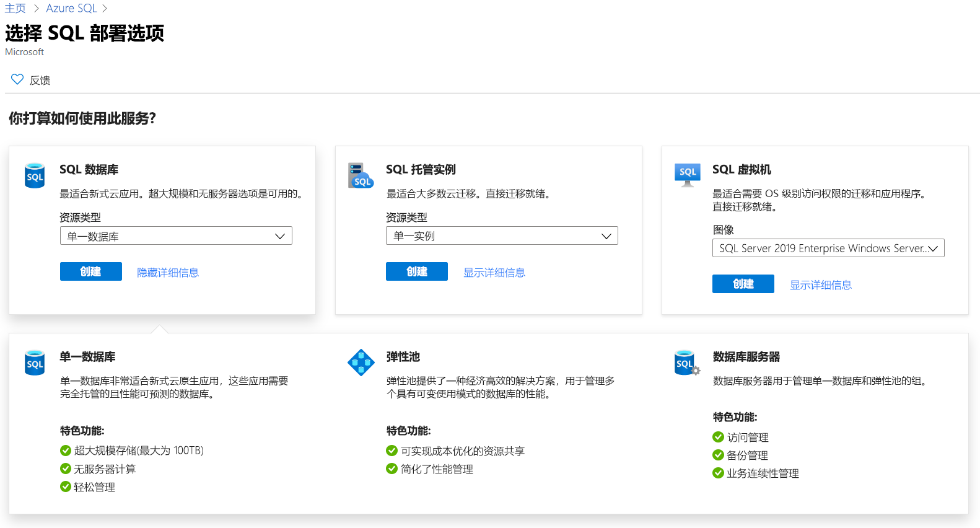Viewport: 980px width, 528px height.
Task: Create a SQL 虚拟机 with 创建 button
Action: 743,284
